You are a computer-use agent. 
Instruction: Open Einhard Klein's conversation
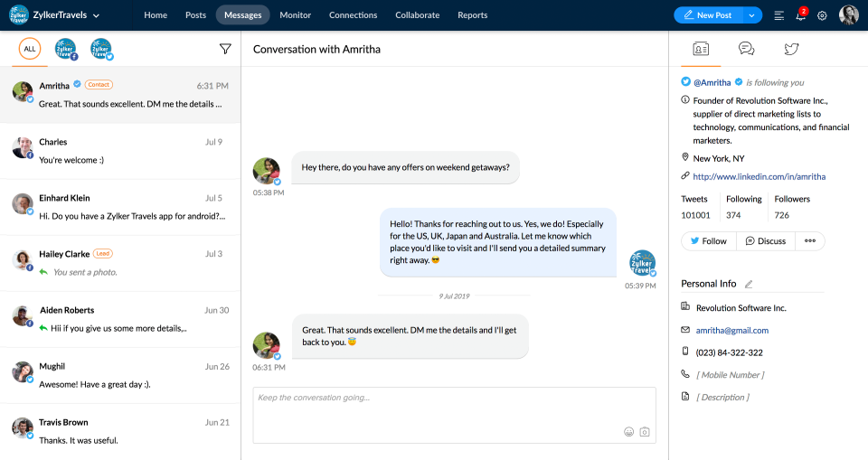click(120, 206)
